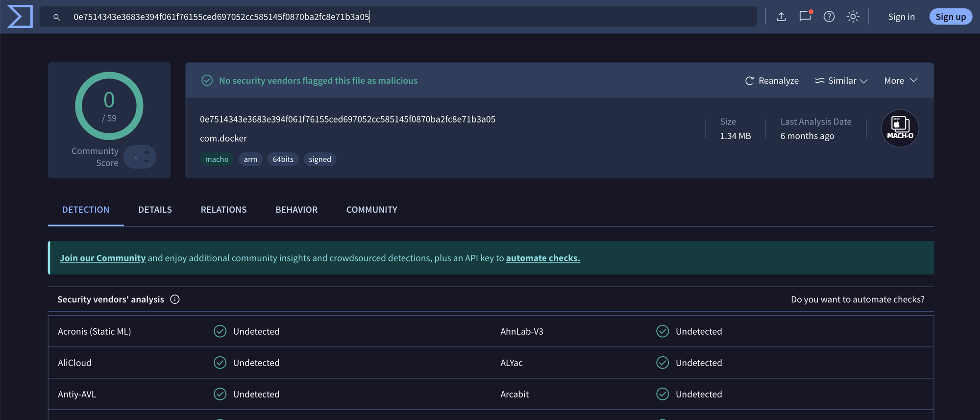Click the MACH-O file type icon
The width and height of the screenshot is (980, 420).
(x=900, y=128)
